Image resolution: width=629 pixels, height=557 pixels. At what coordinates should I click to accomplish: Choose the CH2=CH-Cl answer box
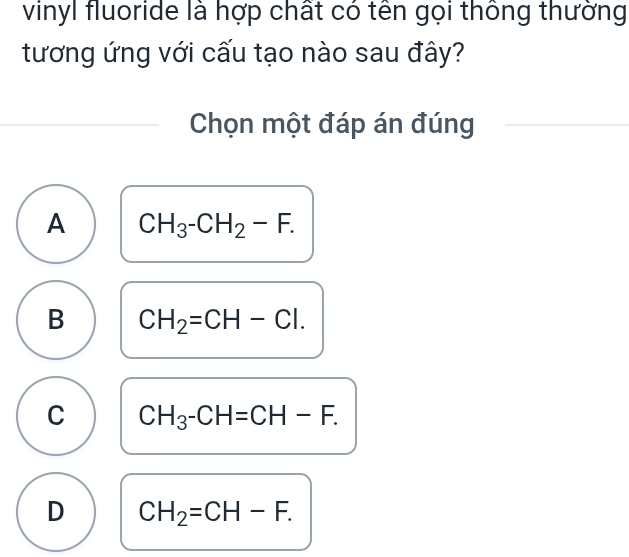(x=222, y=320)
